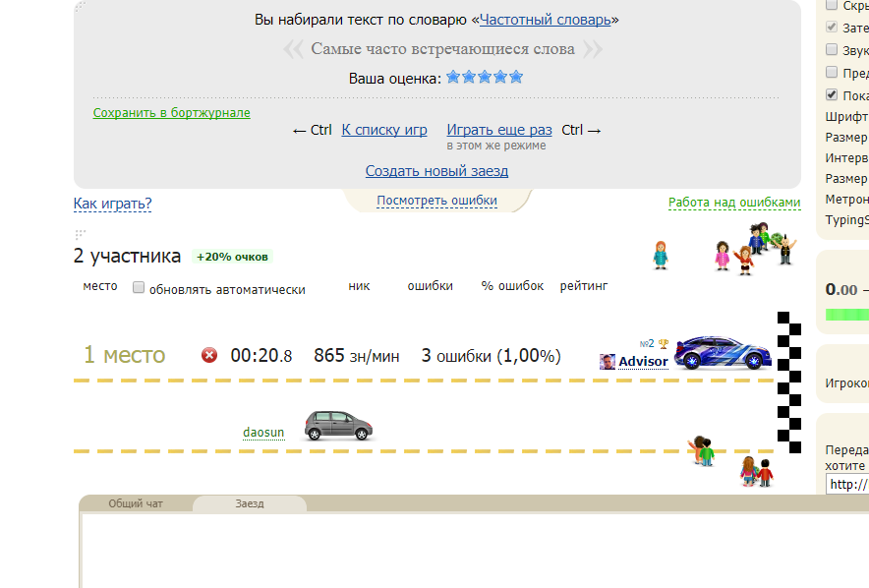Switch to the 'Общий чат' tab

coord(136,503)
